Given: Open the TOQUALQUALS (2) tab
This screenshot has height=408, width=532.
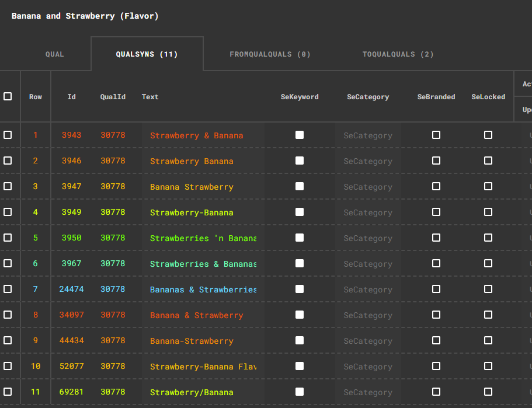Looking at the screenshot, I should pos(398,54).
